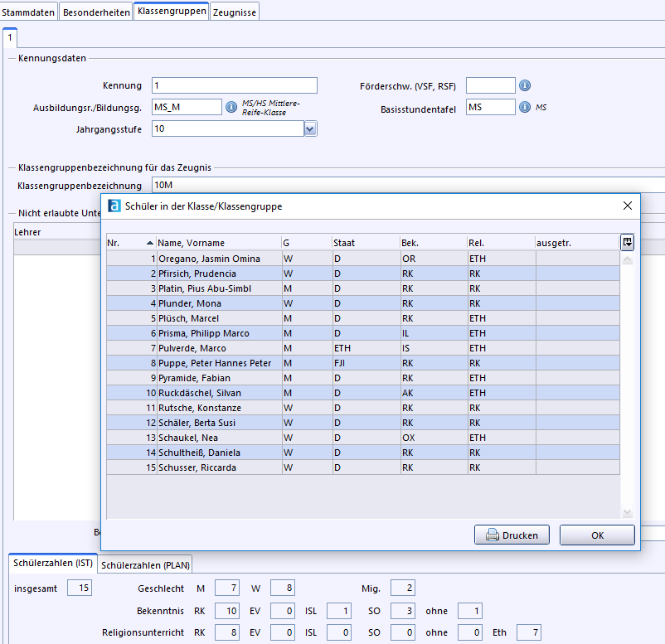This screenshot has height=644, width=665.
Task: Expand the Jahrgangsstufe dropdown
Action: point(310,128)
